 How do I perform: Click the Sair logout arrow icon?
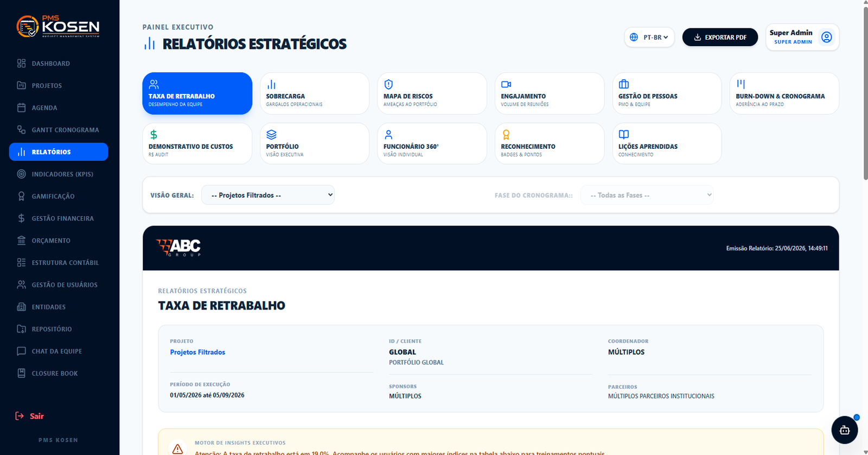tap(20, 416)
